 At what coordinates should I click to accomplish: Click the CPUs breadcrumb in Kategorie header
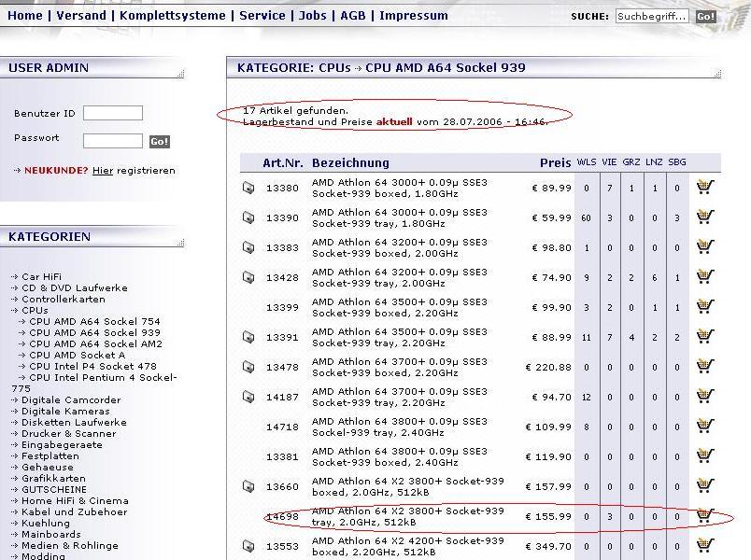[334, 67]
